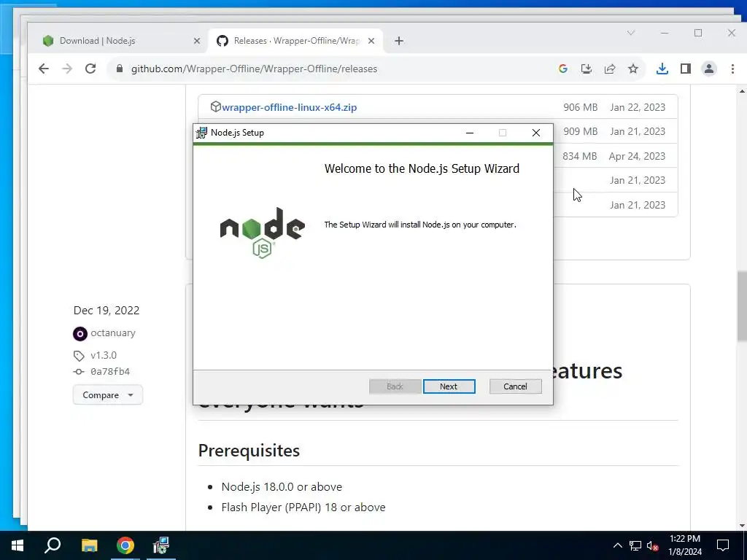Open octanuary author profile
The height and width of the screenshot is (560, 747).
tap(113, 332)
